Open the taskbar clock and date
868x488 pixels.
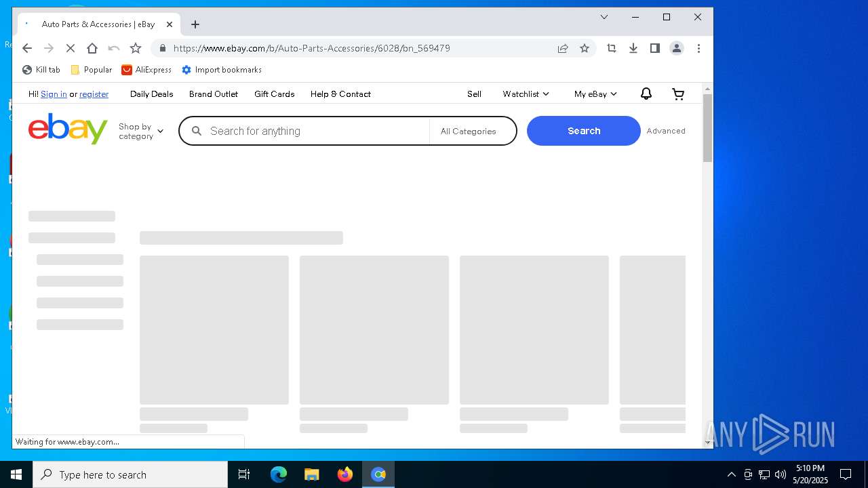[810, 474]
